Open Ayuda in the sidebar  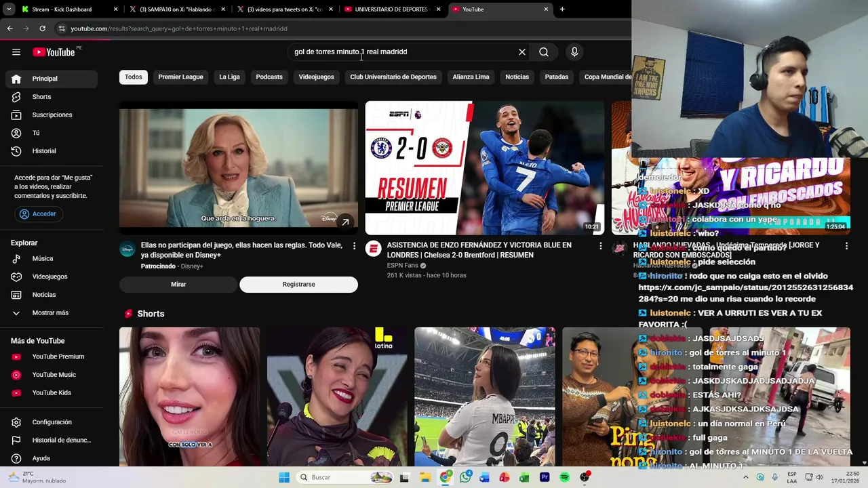(x=52, y=458)
